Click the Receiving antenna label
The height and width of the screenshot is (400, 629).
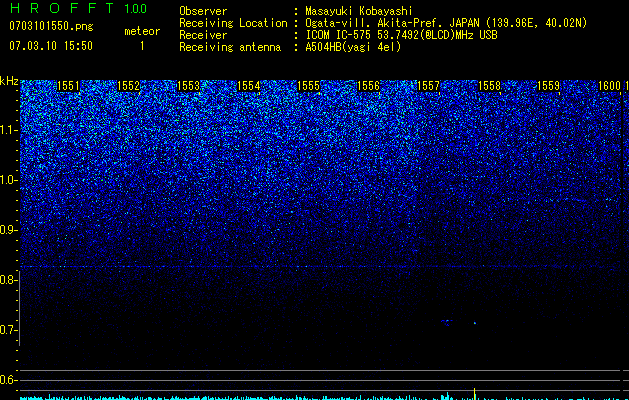coord(230,47)
